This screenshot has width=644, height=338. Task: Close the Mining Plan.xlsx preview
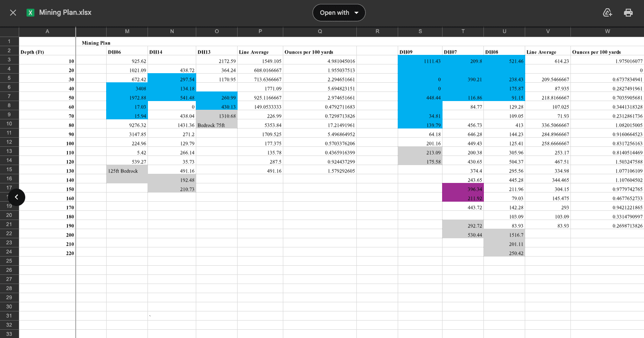point(13,13)
